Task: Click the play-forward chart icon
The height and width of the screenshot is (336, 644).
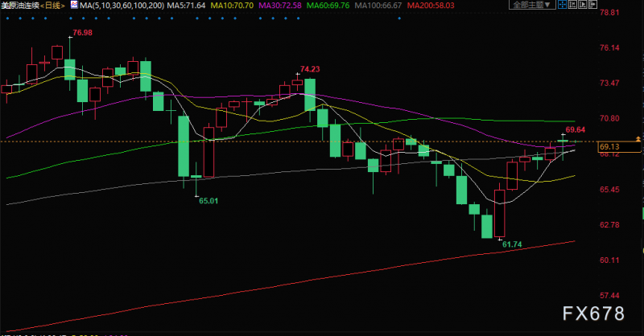Action: click(582, 5)
